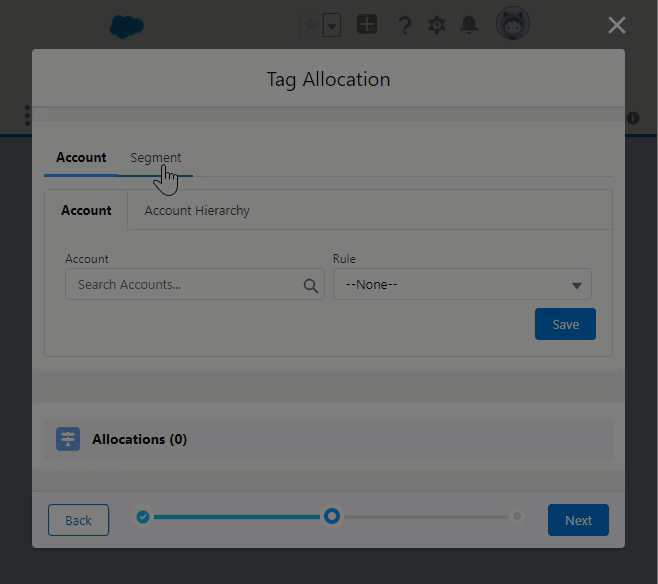The width and height of the screenshot is (658, 584).
Task: Expand the Rule dropdown
Action: pyautogui.click(x=462, y=285)
